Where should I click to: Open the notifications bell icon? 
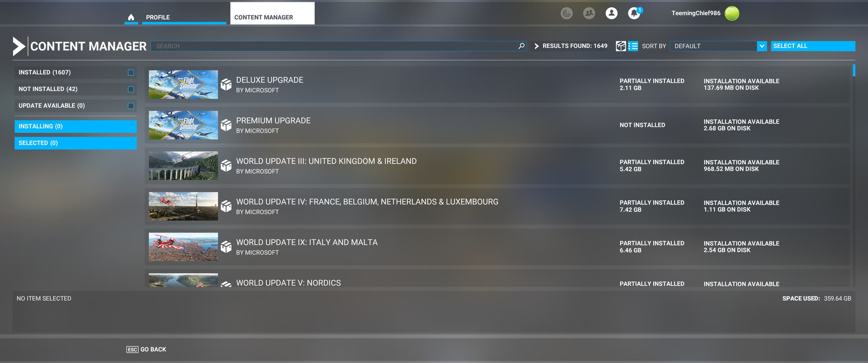634,13
